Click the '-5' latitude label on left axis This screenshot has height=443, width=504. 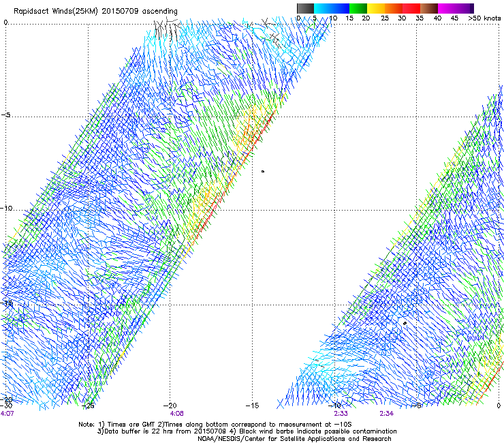coord(5,115)
